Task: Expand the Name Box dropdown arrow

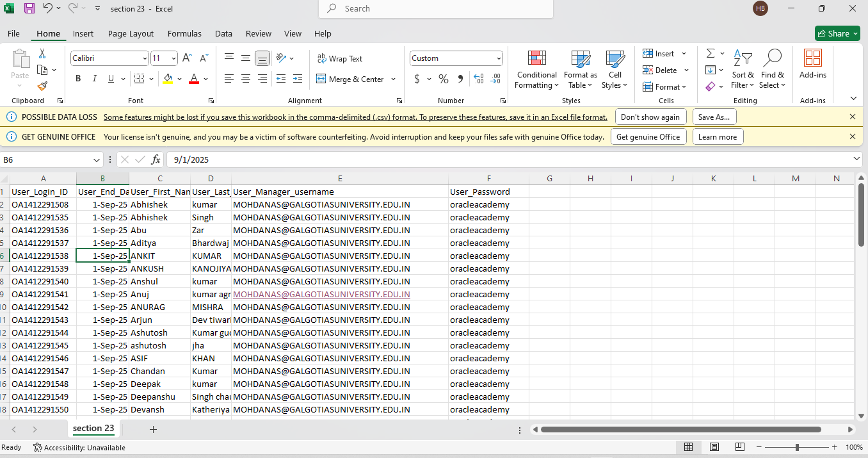Action: tap(97, 159)
